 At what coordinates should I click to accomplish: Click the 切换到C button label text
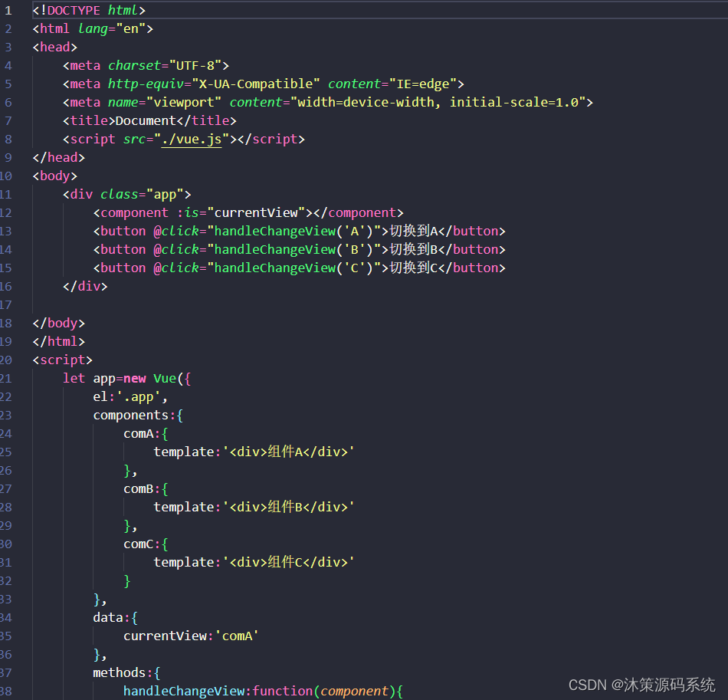point(414,268)
